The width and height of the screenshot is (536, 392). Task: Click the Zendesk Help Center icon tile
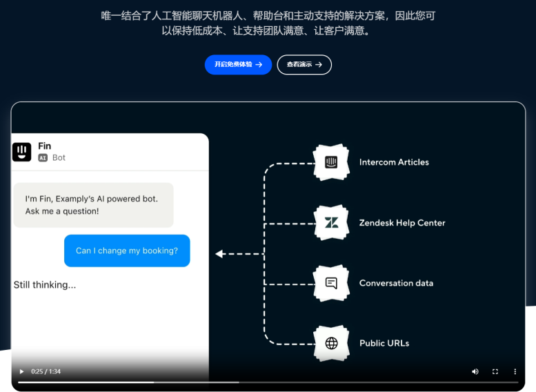(x=331, y=223)
